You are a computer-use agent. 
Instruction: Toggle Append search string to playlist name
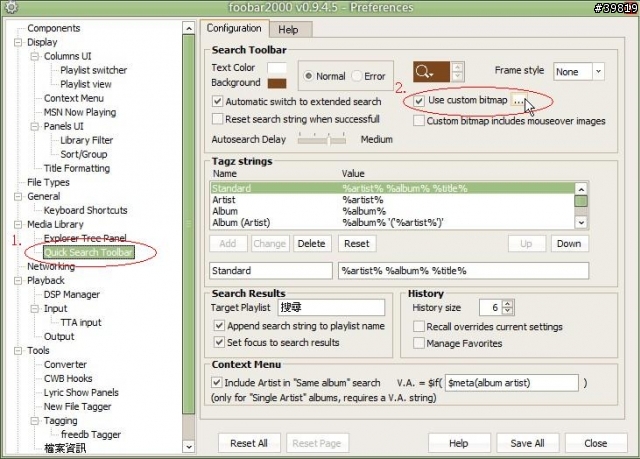219,326
